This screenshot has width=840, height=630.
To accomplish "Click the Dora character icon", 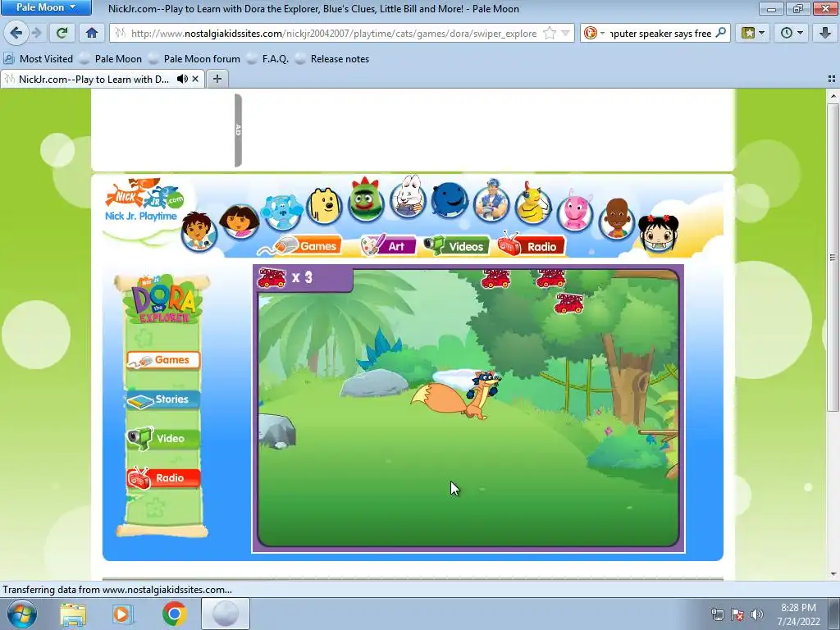I will pyautogui.click(x=240, y=220).
